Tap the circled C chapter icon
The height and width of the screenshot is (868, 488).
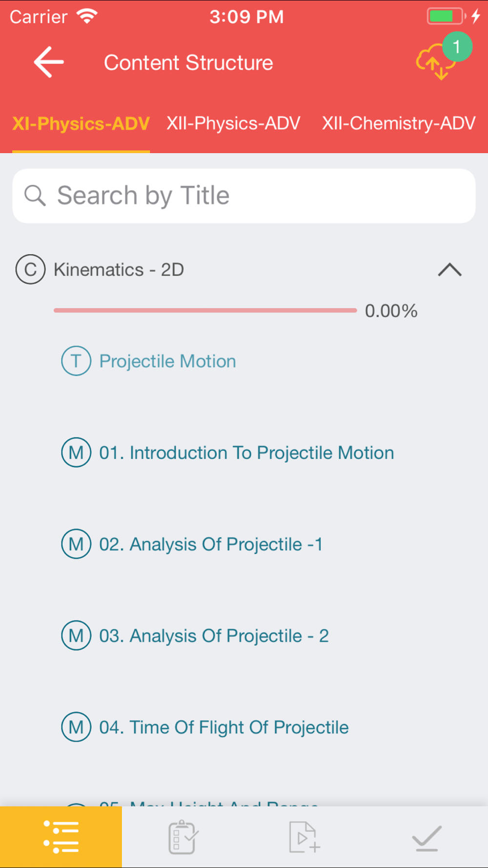(x=30, y=269)
